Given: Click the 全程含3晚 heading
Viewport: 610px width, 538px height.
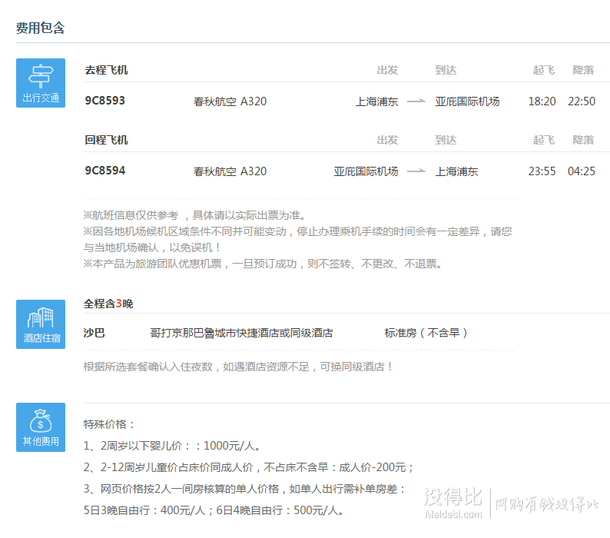Looking at the screenshot, I should pyautogui.click(x=108, y=303).
